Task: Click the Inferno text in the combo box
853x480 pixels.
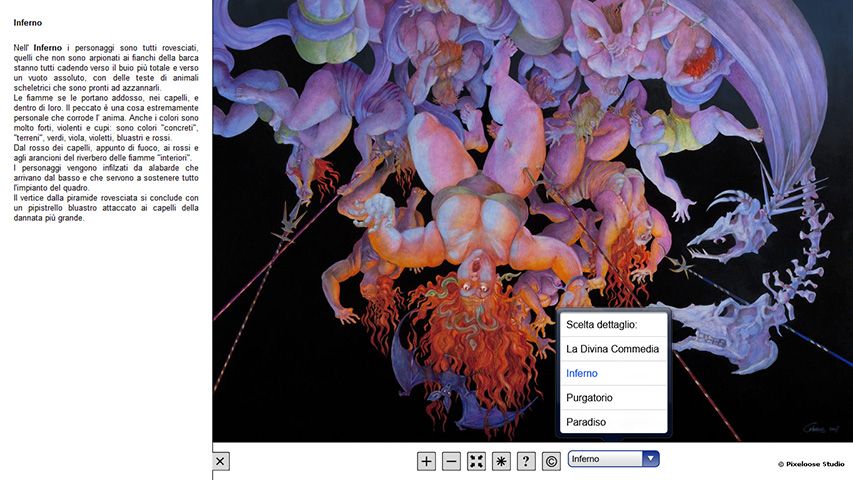Action: 585,459
